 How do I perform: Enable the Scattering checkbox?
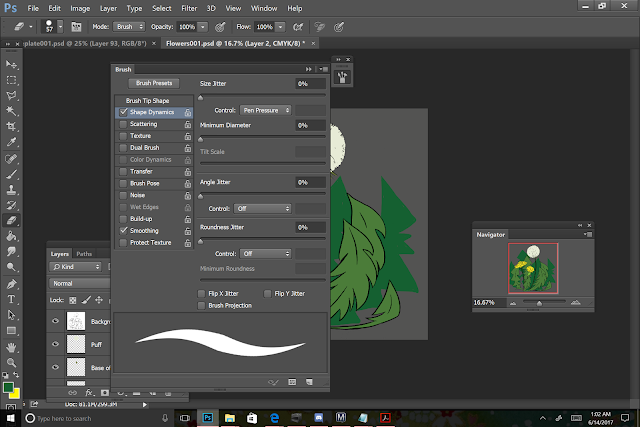[123, 124]
